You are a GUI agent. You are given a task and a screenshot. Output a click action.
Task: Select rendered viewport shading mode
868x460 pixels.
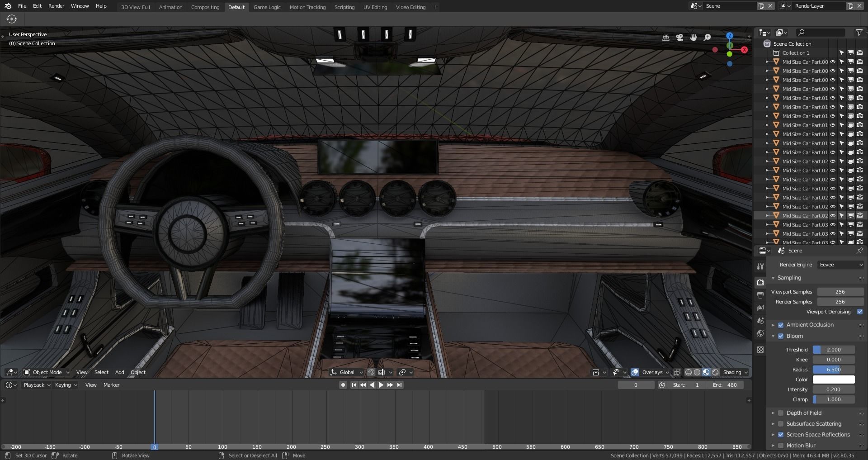(715, 372)
